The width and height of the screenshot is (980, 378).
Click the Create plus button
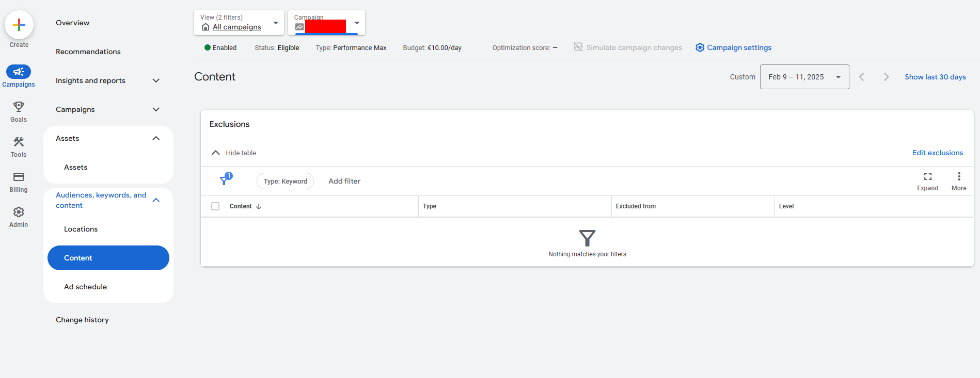[19, 25]
